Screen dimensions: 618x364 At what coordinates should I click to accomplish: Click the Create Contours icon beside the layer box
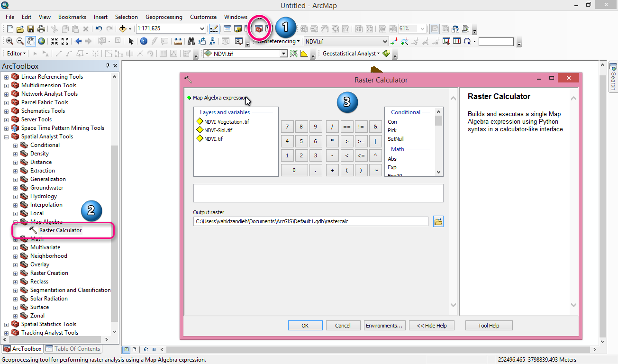294,54
